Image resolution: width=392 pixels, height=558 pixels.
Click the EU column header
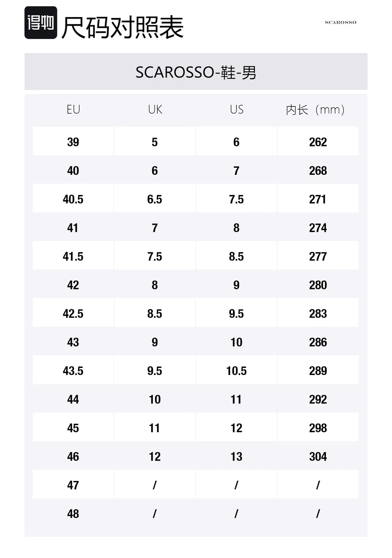pos(73,109)
